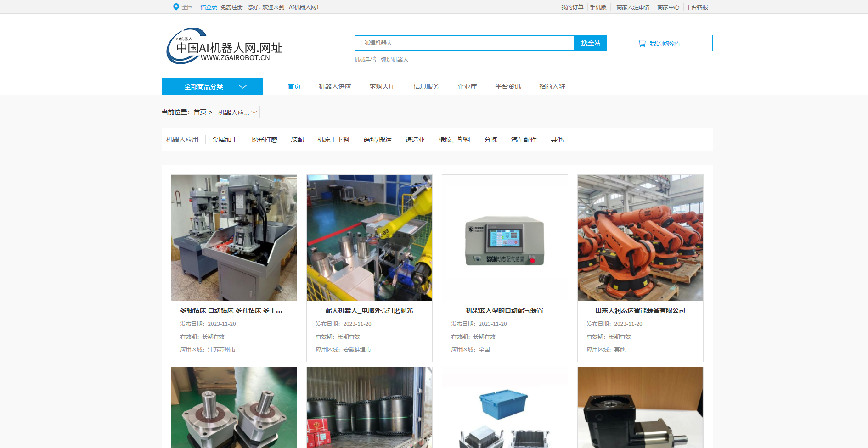Click the 机器人应用 label in the filter bar
Screen dimensions: 868x448
pos(182,140)
